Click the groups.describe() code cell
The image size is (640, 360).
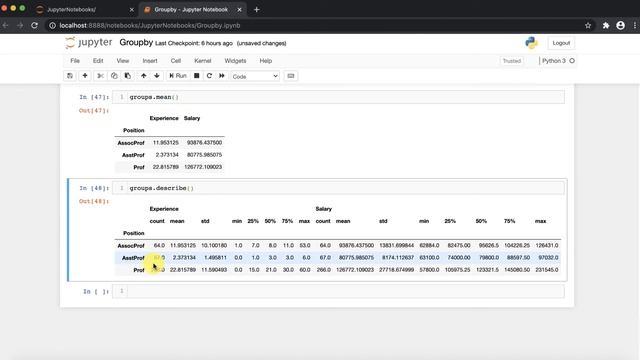pos(339,188)
